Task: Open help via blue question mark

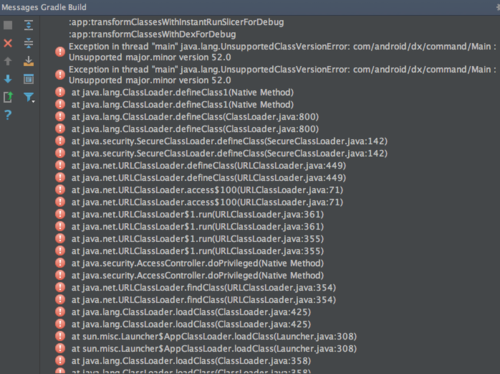Action: pos(8,115)
